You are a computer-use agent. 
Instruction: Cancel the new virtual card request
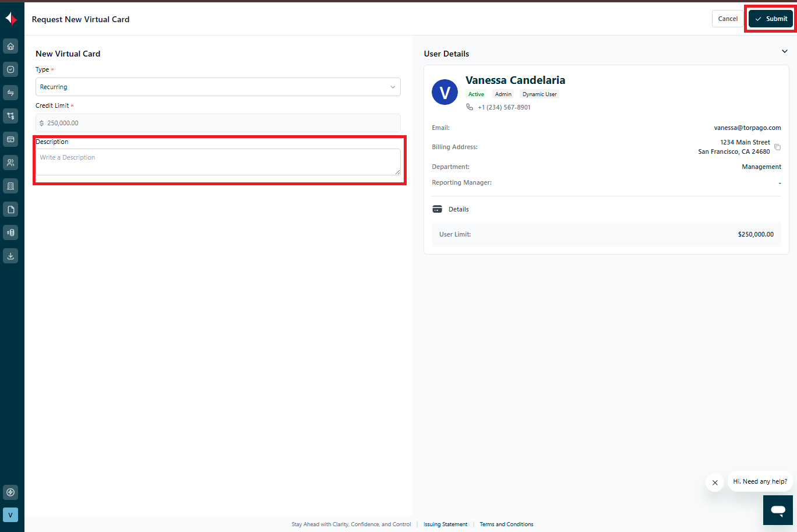[728, 19]
